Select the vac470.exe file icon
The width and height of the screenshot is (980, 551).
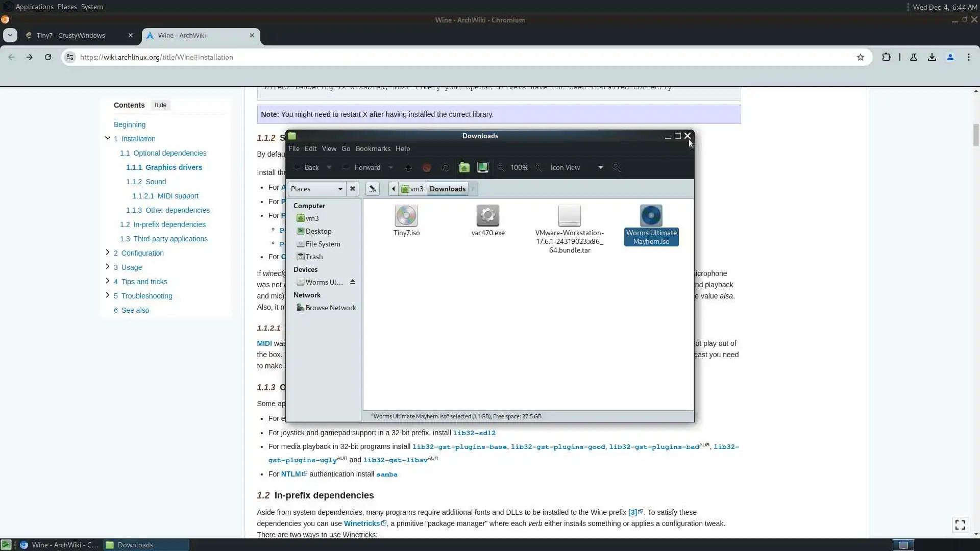[x=487, y=216]
